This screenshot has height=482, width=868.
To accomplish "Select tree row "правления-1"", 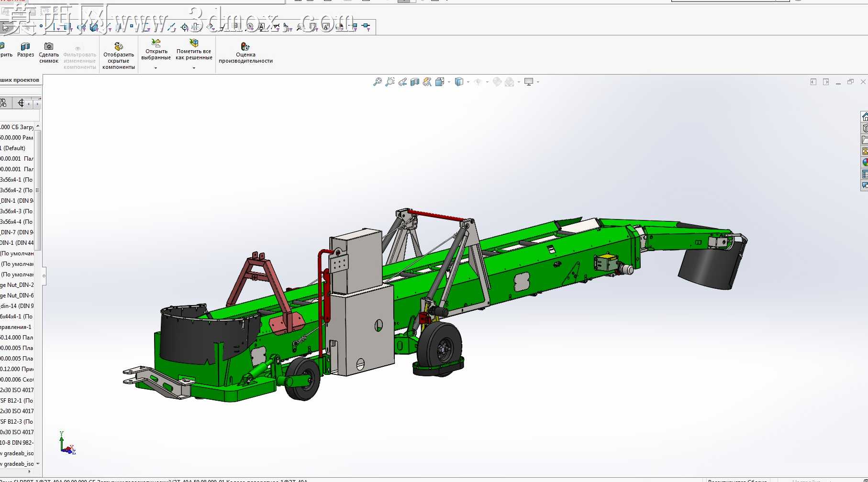I will click(x=17, y=327).
